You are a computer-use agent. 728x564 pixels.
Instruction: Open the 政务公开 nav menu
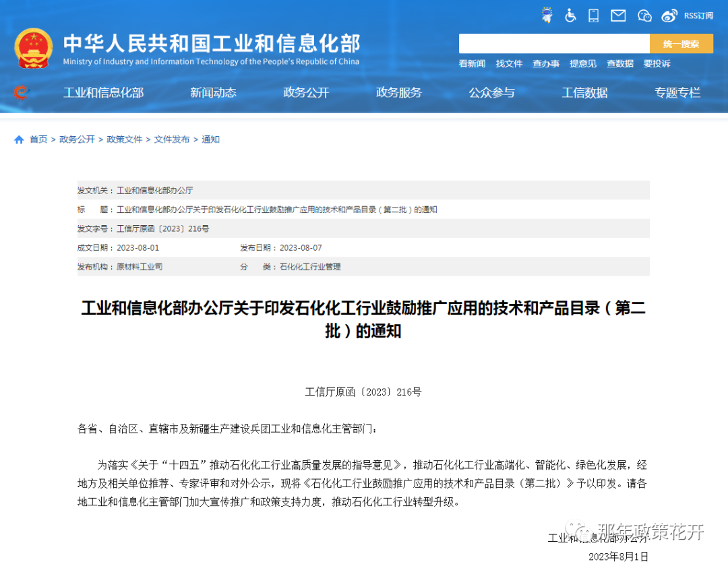tap(306, 92)
